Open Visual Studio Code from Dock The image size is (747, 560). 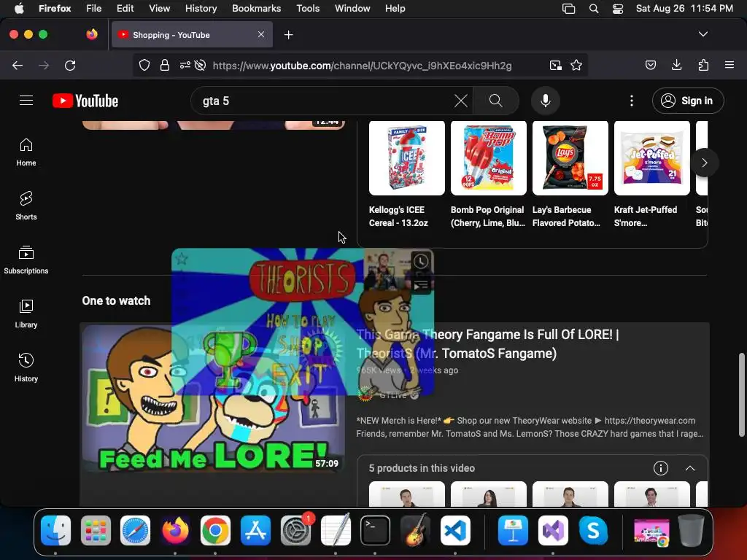pos(455,531)
